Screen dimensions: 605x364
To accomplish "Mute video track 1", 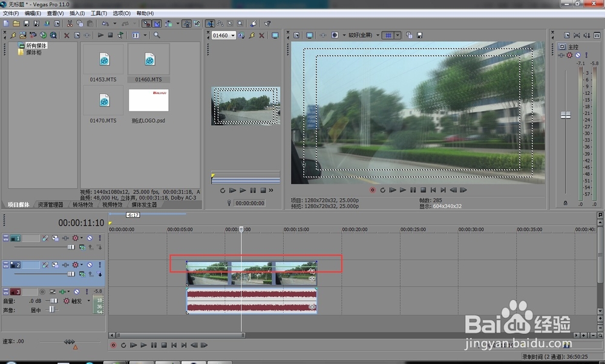I will coord(90,238).
